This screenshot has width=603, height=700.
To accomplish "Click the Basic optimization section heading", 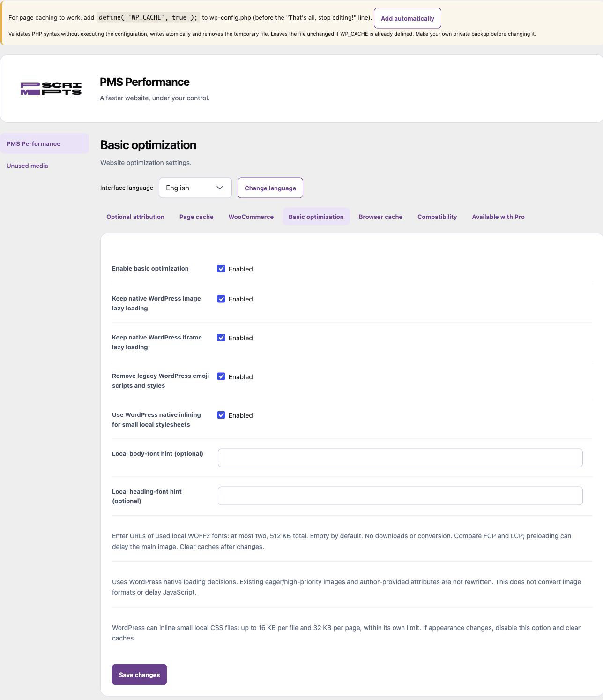I will click(x=148, y=145).
